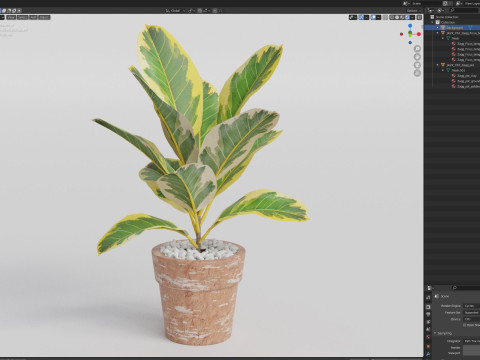Screen dimensions: 480x360
Task: Open viewport gizmo options arrow
Action: click(367, 17)
